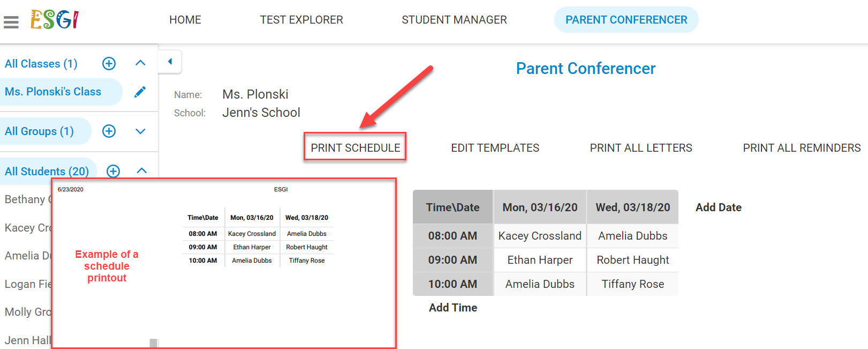Add a new group with plus icon
Screen dimensions: 868x349
[109, 131]
